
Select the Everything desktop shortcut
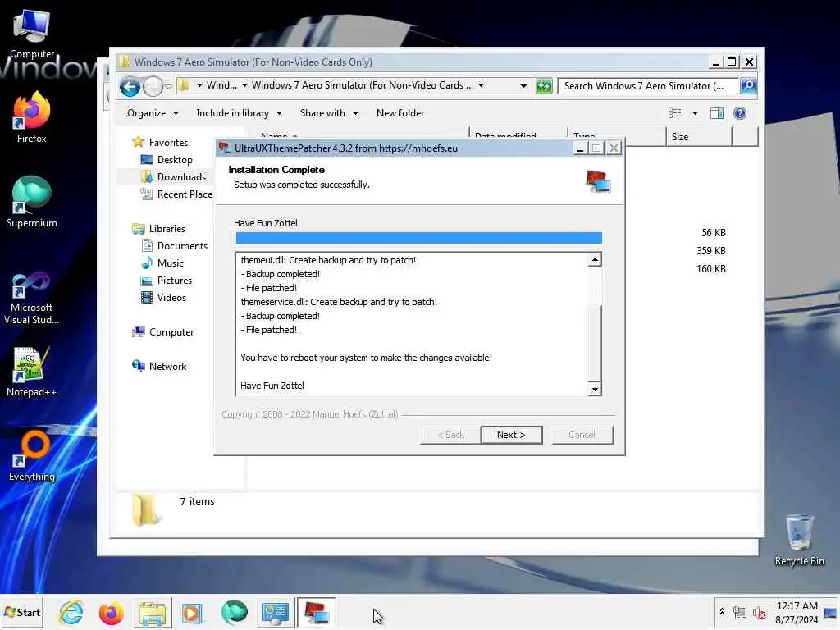click(32, 456)
